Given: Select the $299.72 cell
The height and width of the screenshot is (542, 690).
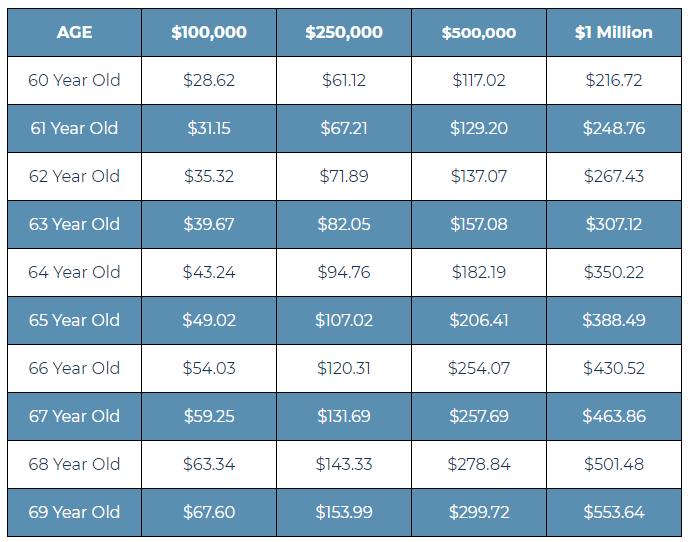Looking at the screenshot, I should [x=479, y=512].
